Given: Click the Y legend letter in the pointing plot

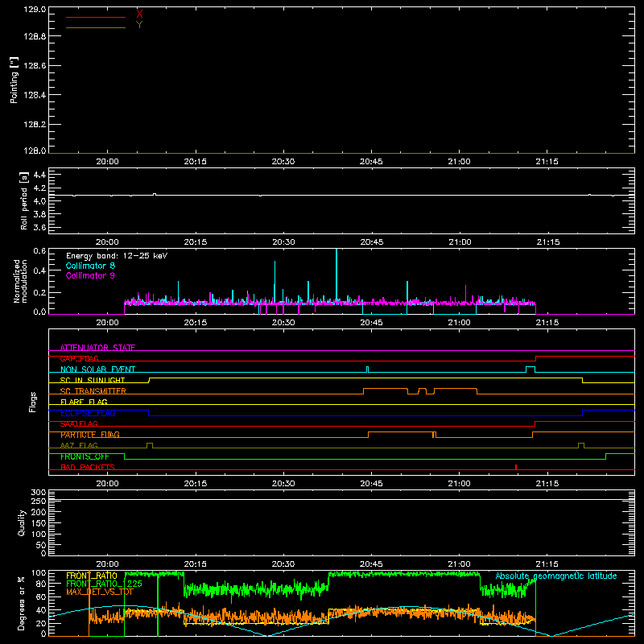Looking at the screenshot, I should [x=139, y=25].
